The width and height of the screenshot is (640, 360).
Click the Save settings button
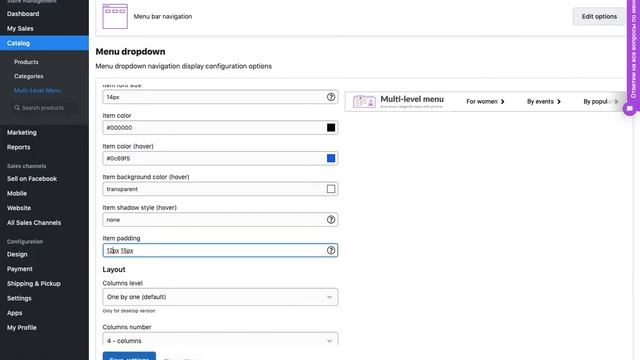coord(129,356)
